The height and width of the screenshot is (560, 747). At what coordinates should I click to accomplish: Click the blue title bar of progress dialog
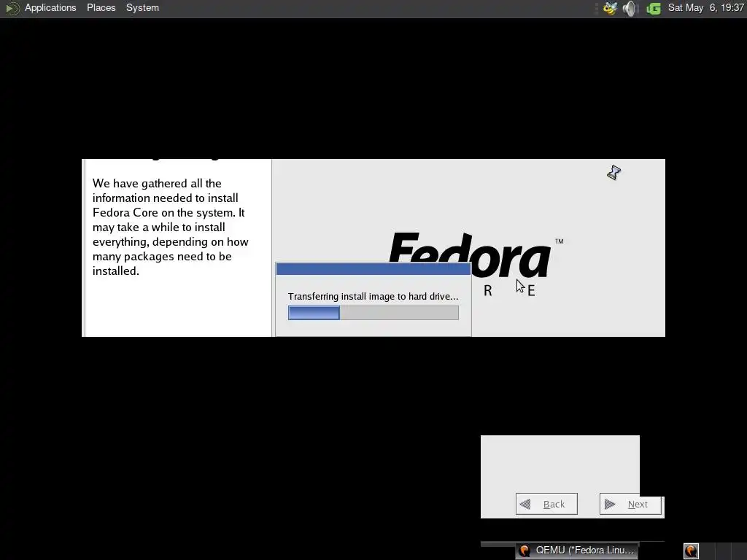(x=373, y=269)
